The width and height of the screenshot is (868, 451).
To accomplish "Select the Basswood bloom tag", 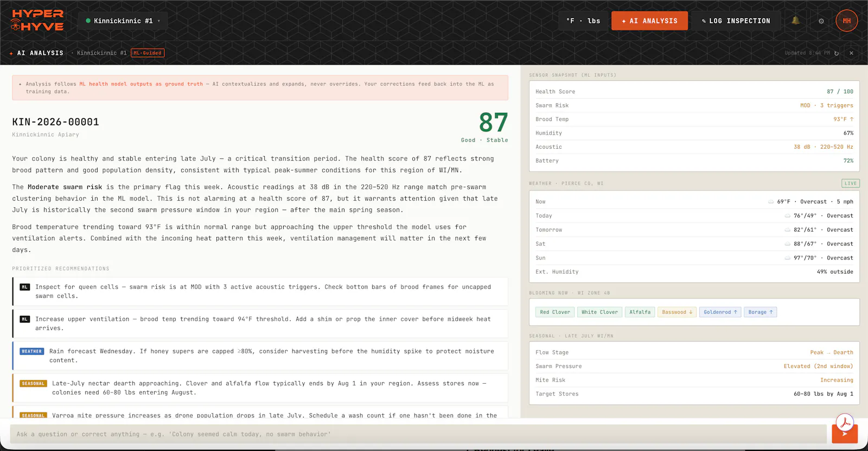I will coord(677,312).
